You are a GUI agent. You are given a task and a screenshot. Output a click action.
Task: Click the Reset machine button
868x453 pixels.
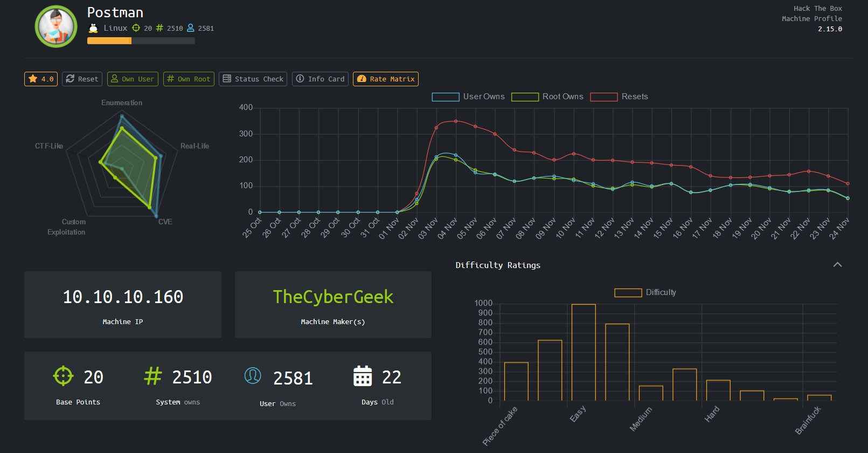pyautogui.click(x=82, y=79)
